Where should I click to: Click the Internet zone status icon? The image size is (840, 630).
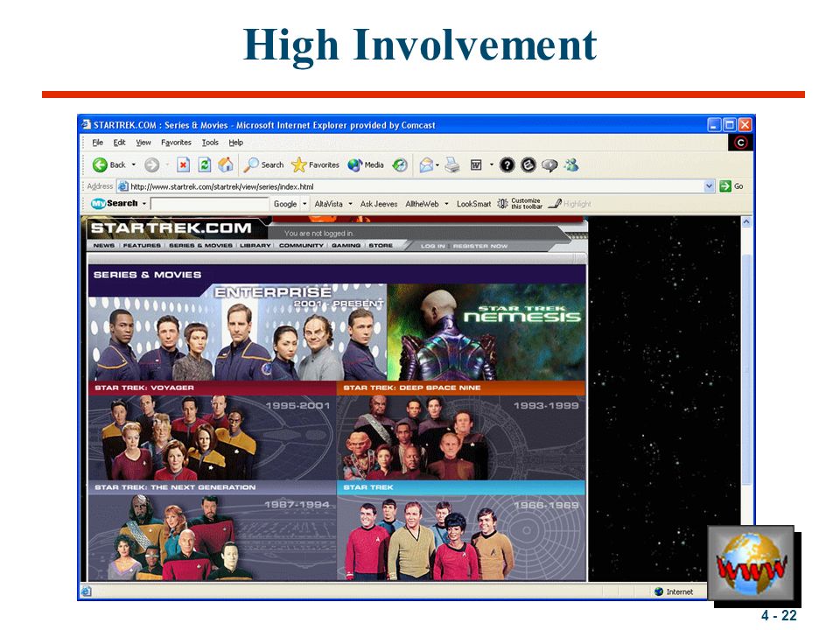click(660, 591)
